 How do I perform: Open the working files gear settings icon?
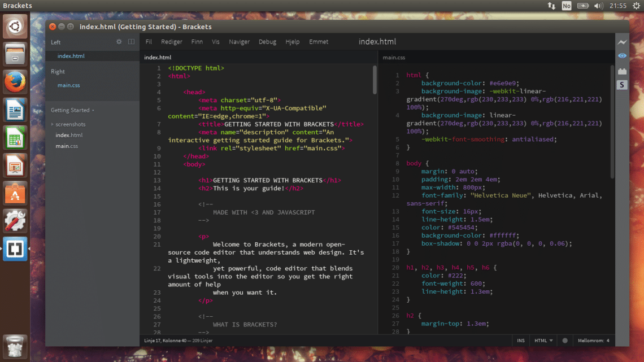tap(119, 42)
